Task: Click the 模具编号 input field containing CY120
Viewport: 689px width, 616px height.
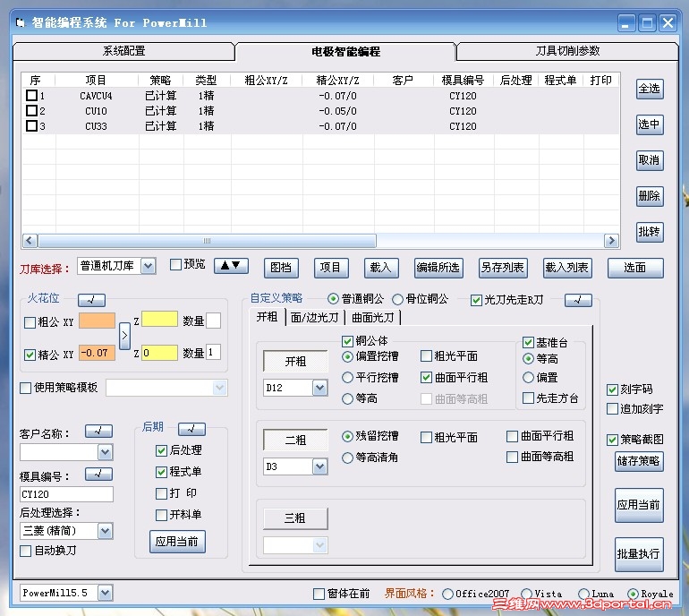Action: (66, 494)
